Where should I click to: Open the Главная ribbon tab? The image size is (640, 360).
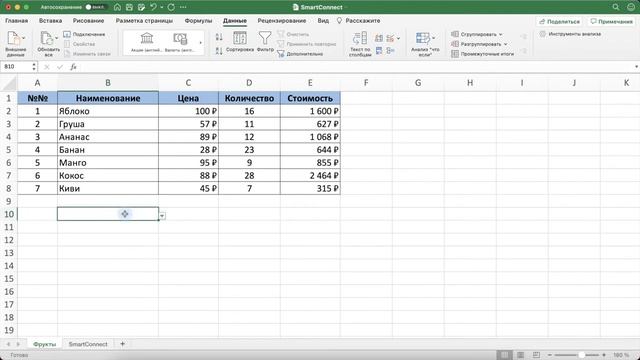[x=16, y=20]
